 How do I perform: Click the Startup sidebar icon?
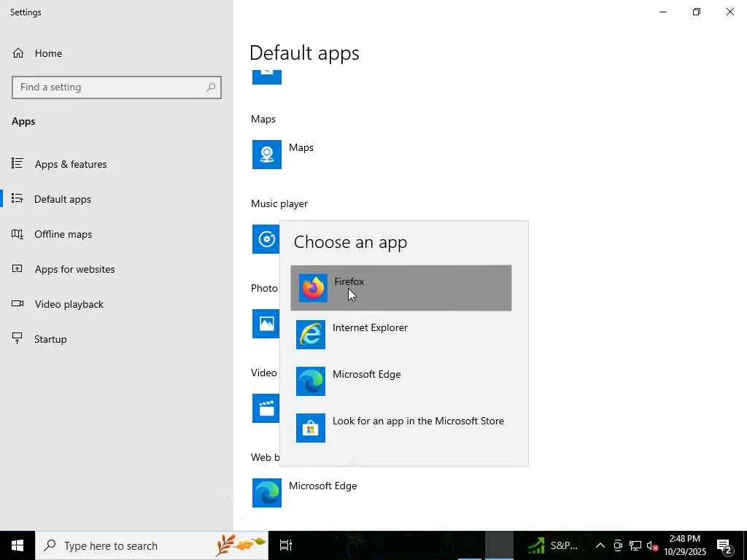(x=18, y=338)
